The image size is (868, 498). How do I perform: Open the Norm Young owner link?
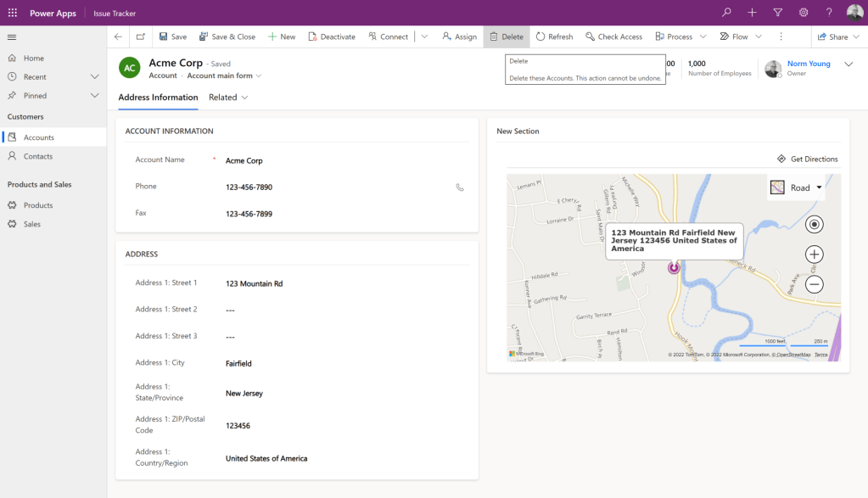click(x=809, y=64)
